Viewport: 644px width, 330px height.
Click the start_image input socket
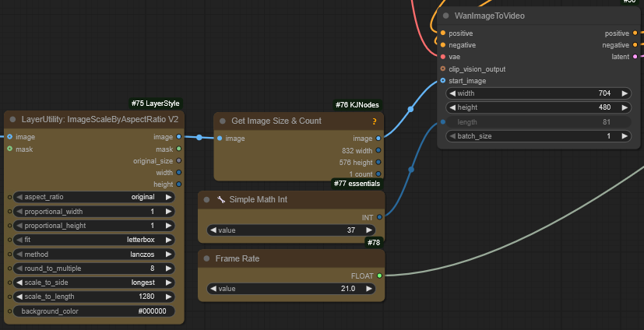443,80
